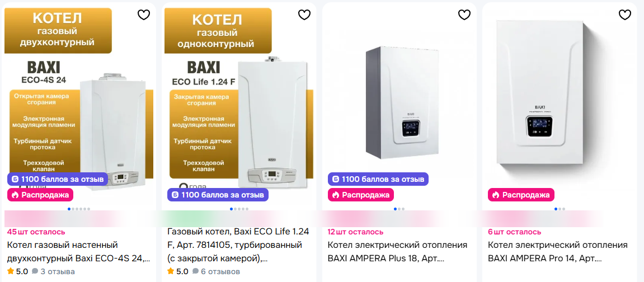Click star rating icon of Baxi ECO-4S 24
Viewport: 644px width, 282px height.
(11, 271)
